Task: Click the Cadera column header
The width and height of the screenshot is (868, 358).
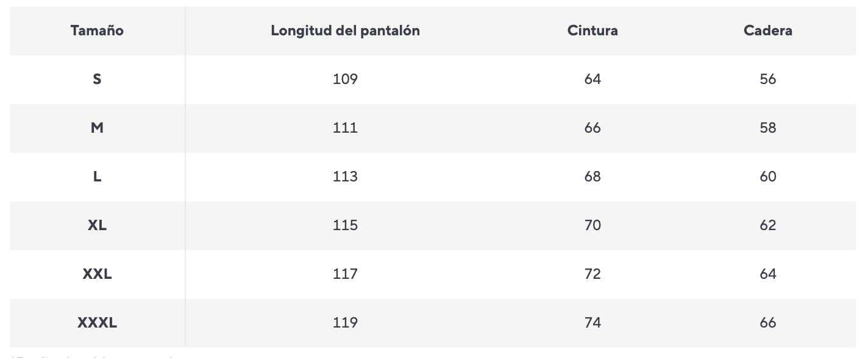Action: (768, 30)
